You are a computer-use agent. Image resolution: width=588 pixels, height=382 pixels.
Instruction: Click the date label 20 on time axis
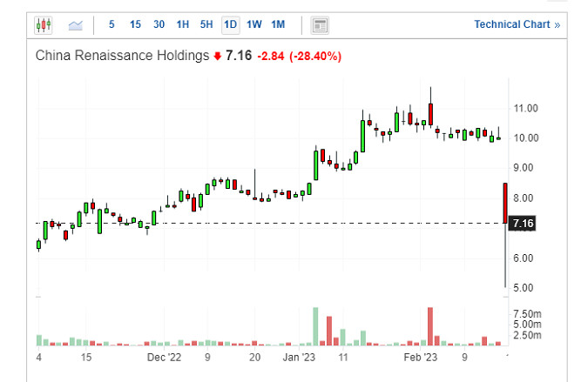tap(254, 358)
